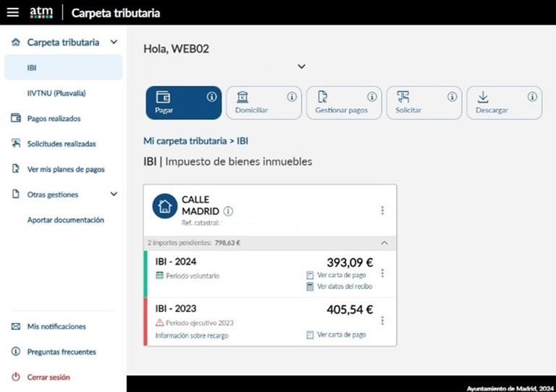This screenshot has width=556, height=392.
Task: Click Mi carpeta tributaria breadcrumb link
Action: click(186, 141)
